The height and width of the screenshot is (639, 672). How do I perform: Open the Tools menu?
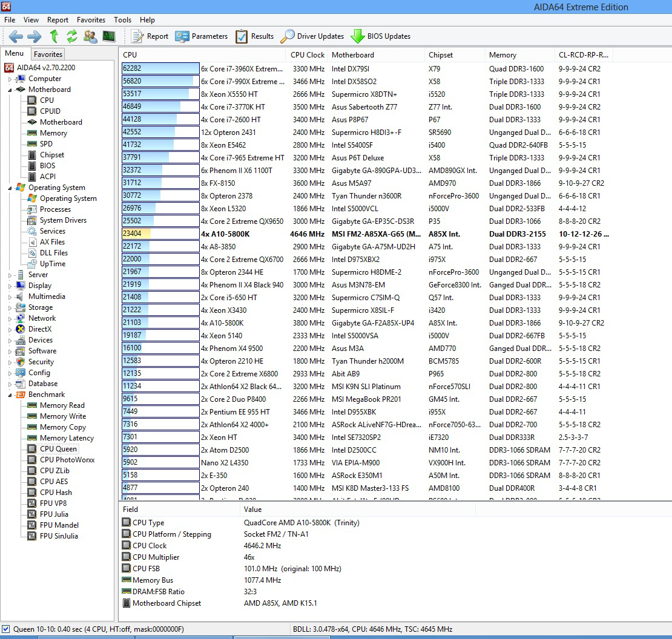[122, 20]
